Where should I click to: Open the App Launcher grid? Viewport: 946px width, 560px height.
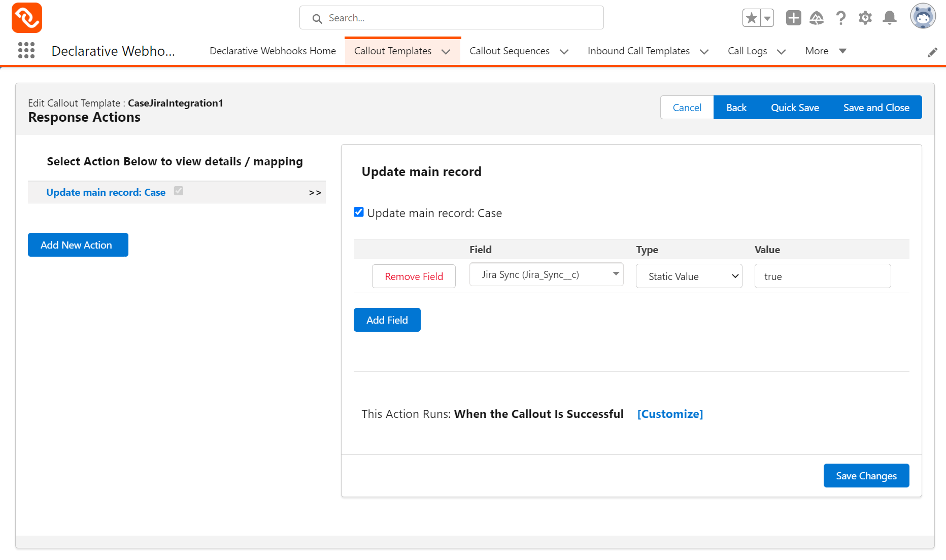pyautogui.click(x=26, y=50)
